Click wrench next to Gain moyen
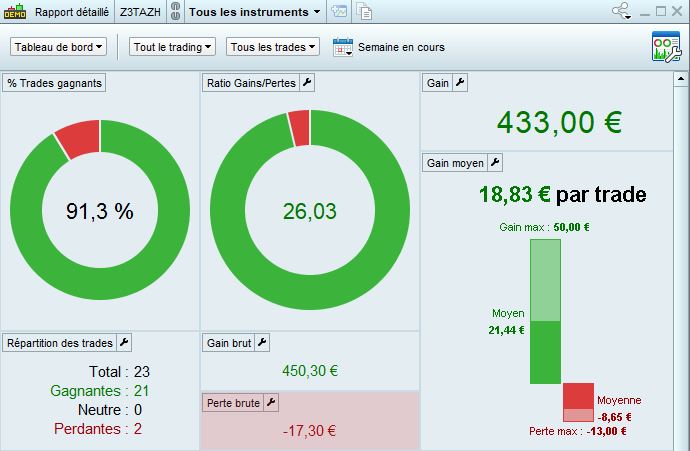The height and width of the screenshot is (451, 690). [x=495, y=163]
